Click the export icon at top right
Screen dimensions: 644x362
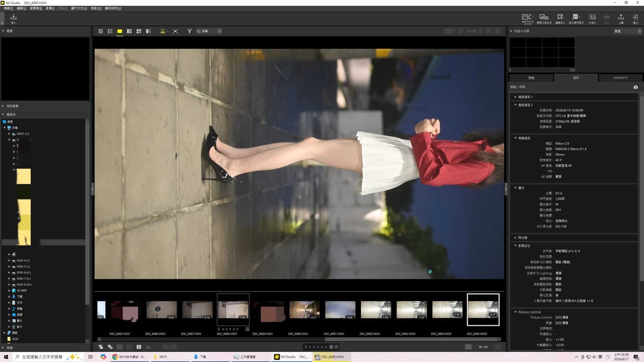635,18
